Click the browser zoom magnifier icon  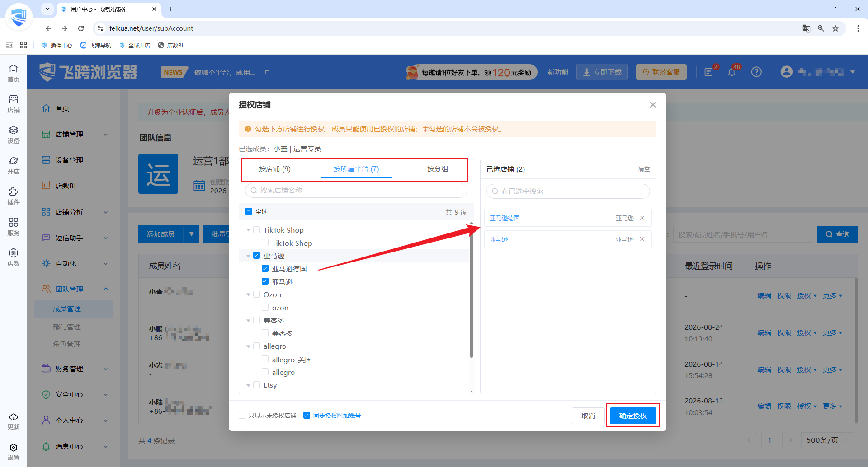(x=821, y=28)
